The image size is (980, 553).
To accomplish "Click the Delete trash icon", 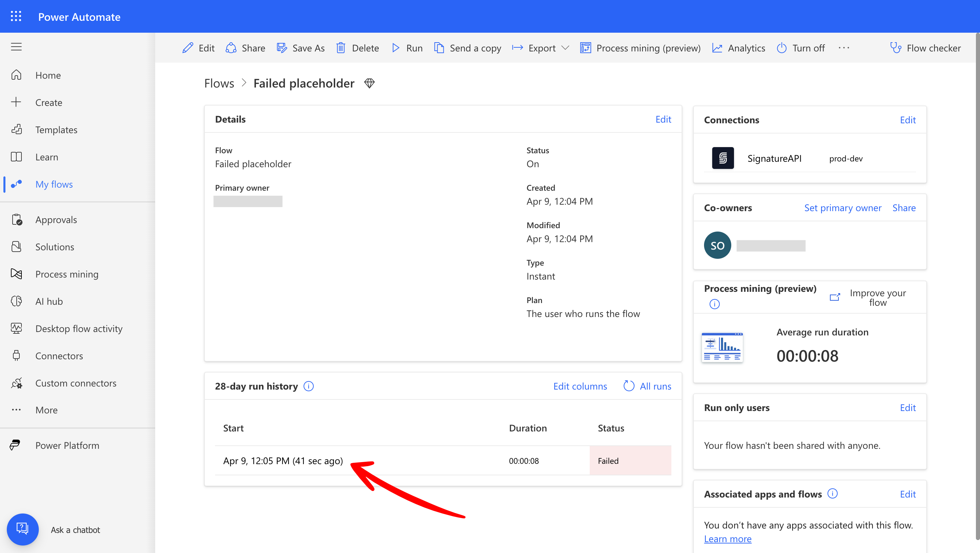I will click(x=341, y=48).
